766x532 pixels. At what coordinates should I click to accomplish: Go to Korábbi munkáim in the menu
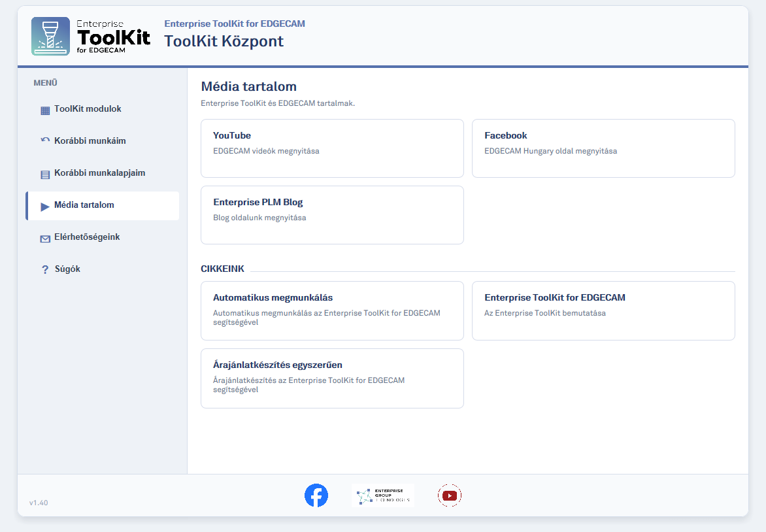pyautogui.click(x=103, y=141)
